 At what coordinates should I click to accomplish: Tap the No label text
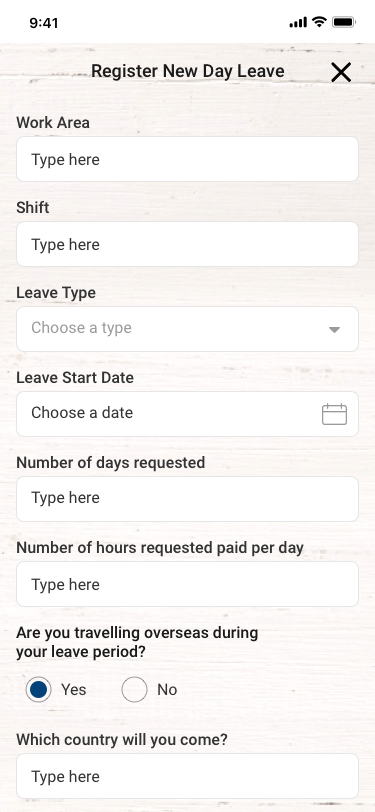[167, 690]
